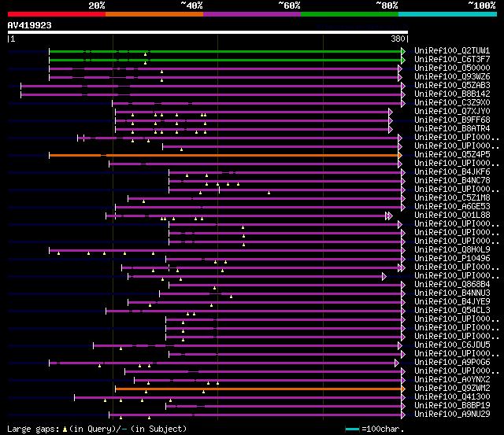Click the green end arrowhead of C6T3F7 row
Viewport: 504px width, 435px height.
(x=403, y=60)
